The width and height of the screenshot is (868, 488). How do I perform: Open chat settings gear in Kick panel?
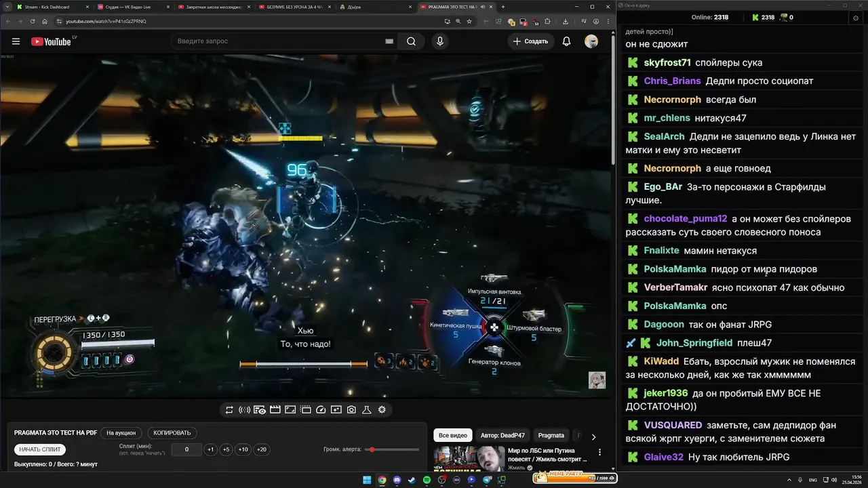click(855, 18)
